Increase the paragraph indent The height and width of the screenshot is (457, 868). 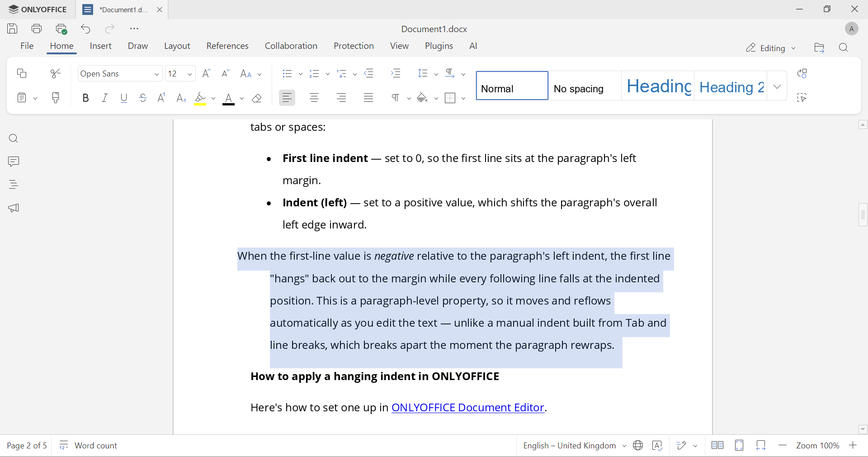(x=396, y=73)
